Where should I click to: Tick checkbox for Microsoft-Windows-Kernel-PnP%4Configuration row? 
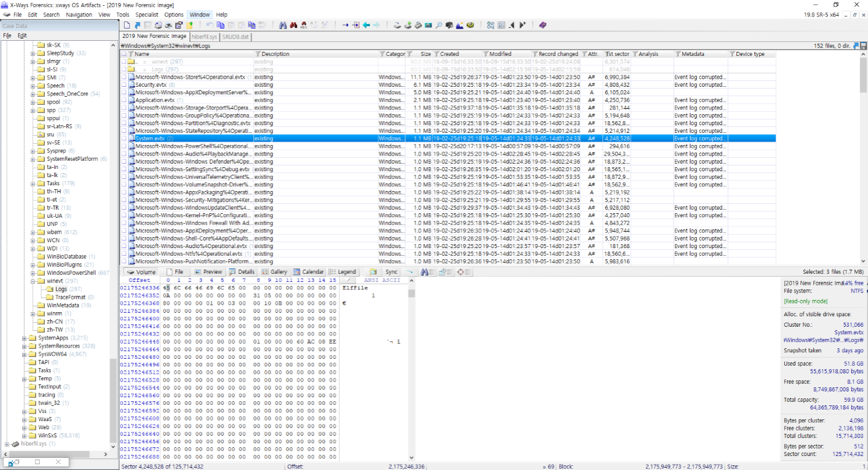(124, 215)
